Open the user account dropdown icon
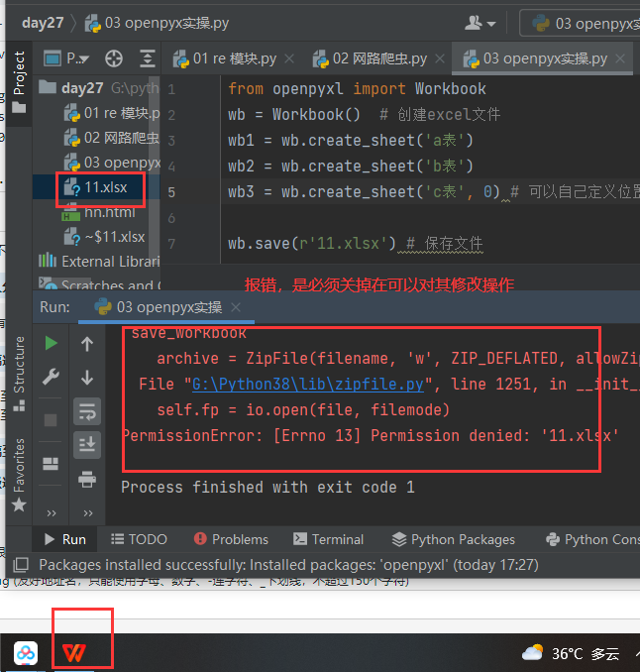 pyautogui.click(x=480, y=23)
